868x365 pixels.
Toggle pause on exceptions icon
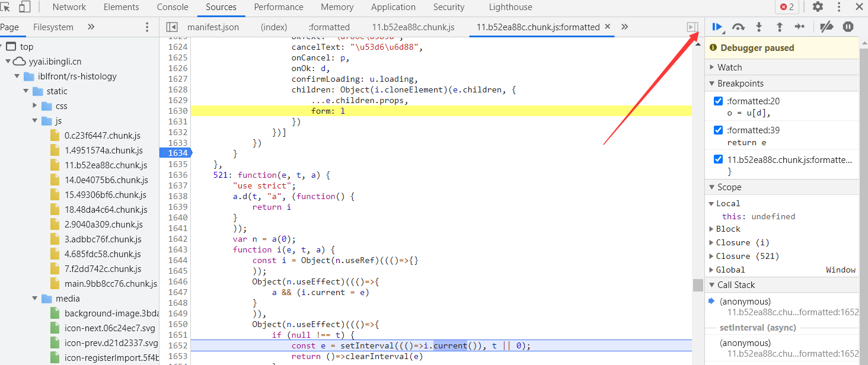click(x=848, y=27)
